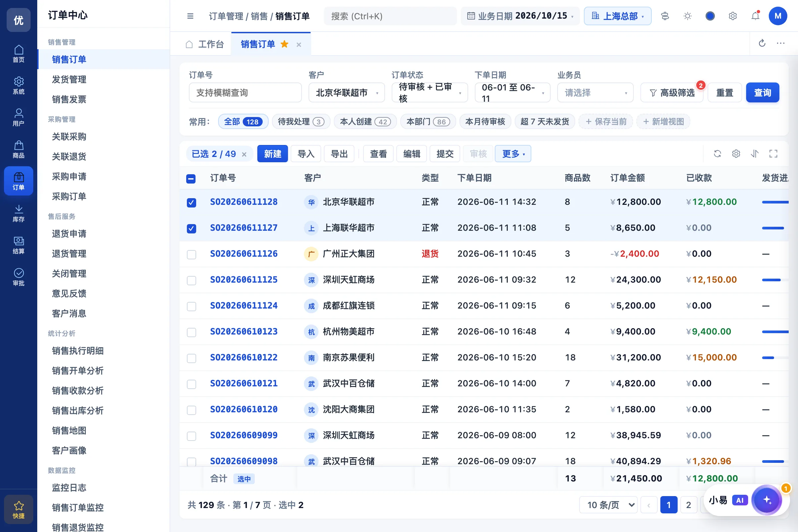The image size is (798, 532).
Task: Open 结算 icon in left rail
Action: click(x=19, y=245)
